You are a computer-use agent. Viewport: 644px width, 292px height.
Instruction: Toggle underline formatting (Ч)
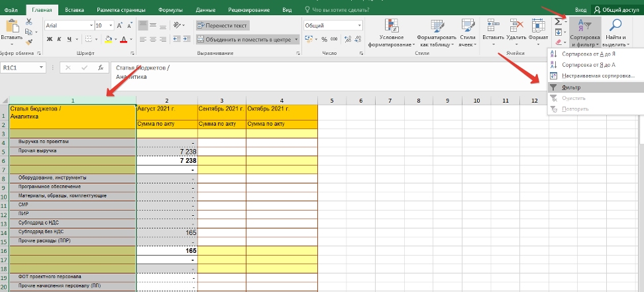[x=70, y=40]
